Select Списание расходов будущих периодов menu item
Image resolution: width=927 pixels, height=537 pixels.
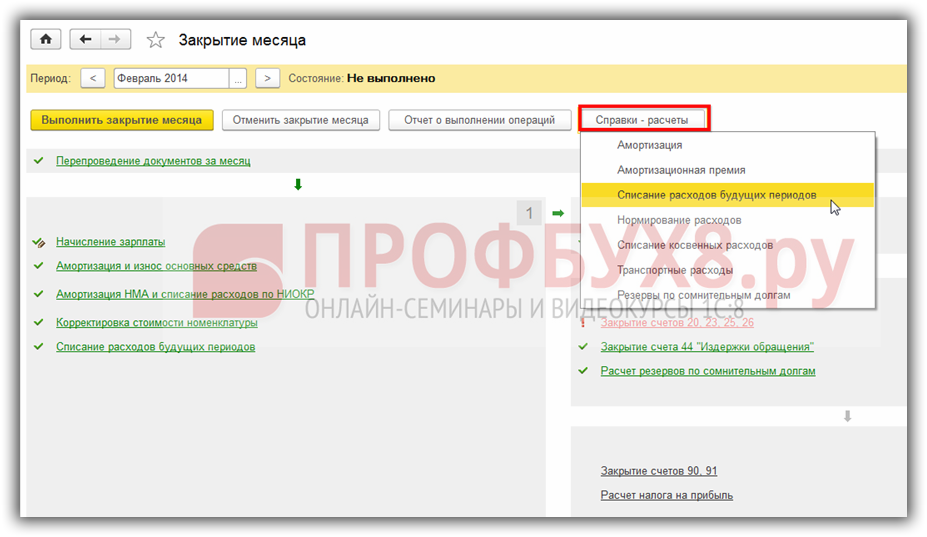(x=716, y=195)
